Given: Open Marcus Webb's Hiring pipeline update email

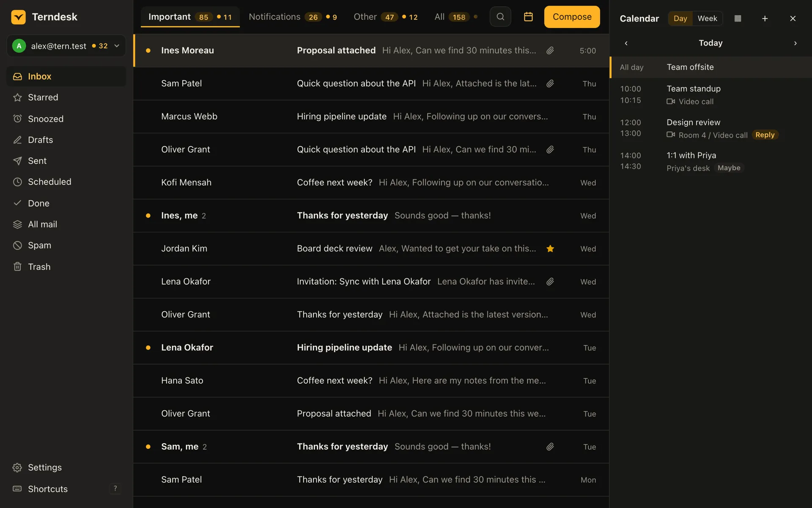Looking at the screenshot, I should 371,116.
